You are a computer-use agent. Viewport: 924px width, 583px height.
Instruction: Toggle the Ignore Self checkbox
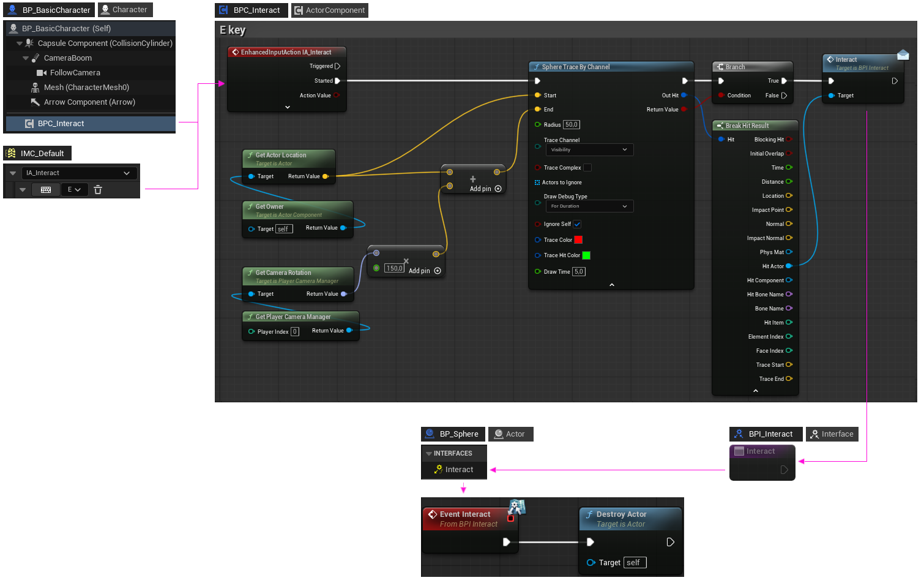[577, 224]
